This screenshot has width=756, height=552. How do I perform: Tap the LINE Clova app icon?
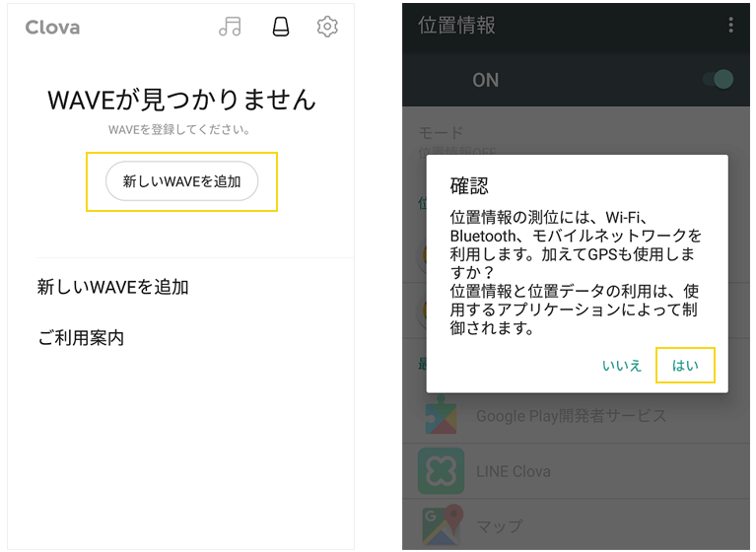click(x=441, y=471)
